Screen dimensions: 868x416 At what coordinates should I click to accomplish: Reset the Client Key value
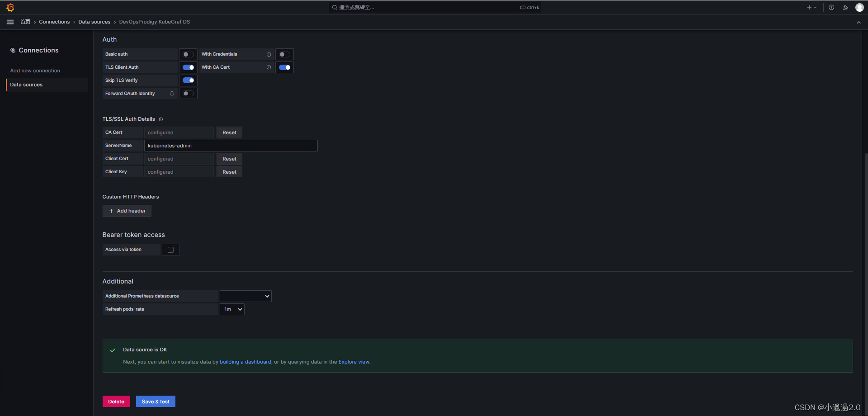[229, 172]
